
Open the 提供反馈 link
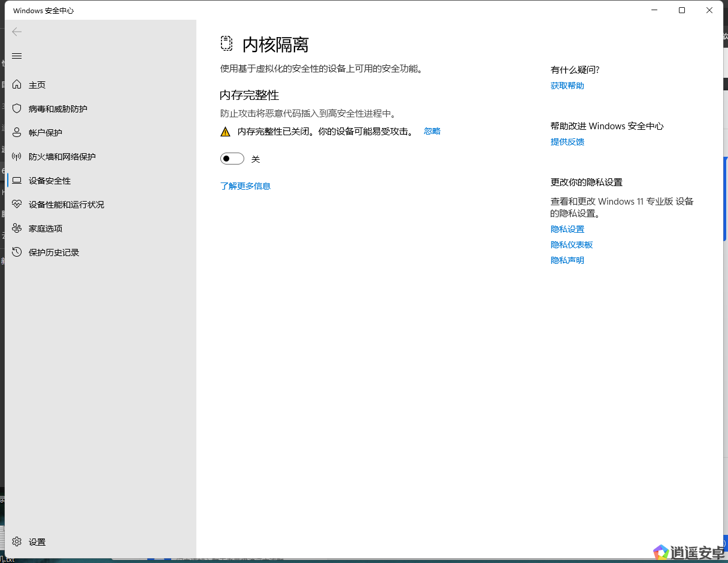(567, 142)
